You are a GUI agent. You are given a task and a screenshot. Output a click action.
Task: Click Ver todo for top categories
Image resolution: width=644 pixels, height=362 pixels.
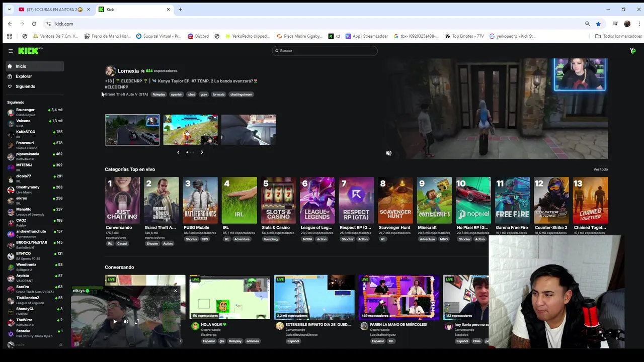tap(600, 169)
